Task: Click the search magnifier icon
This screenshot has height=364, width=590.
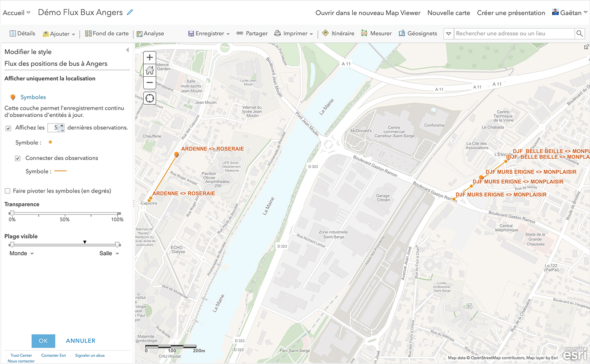Action: tap(580, 34)
